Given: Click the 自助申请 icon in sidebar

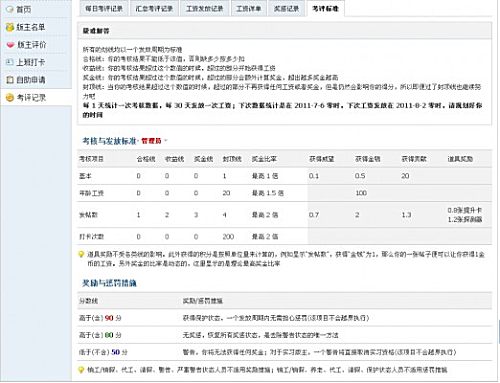Looking at the screenshot, I should point(10,80).
